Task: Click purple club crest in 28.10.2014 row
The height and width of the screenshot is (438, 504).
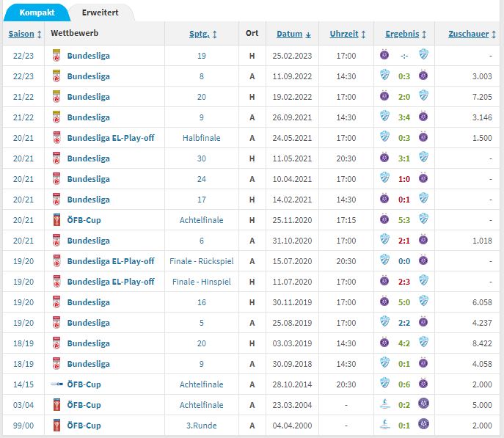Action: point(423,384)
